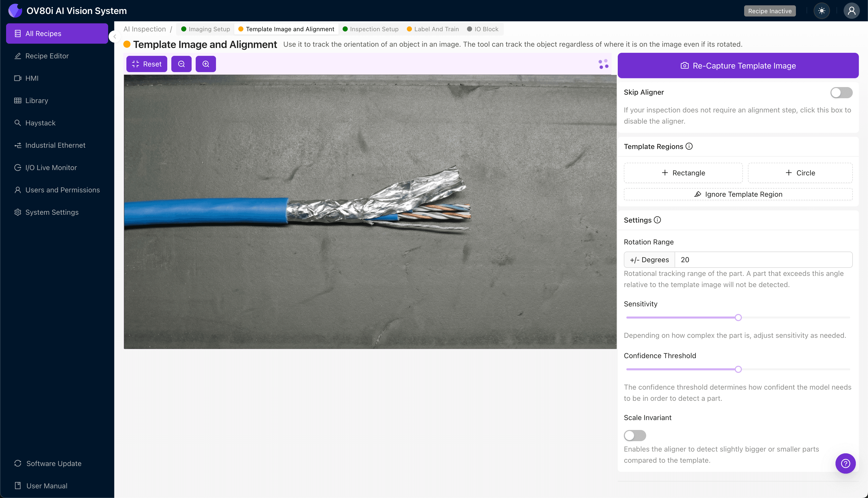Viewport: 868px width, 498px height.
Task: Open Haystack from the sidebar
Action: [40, 123]
